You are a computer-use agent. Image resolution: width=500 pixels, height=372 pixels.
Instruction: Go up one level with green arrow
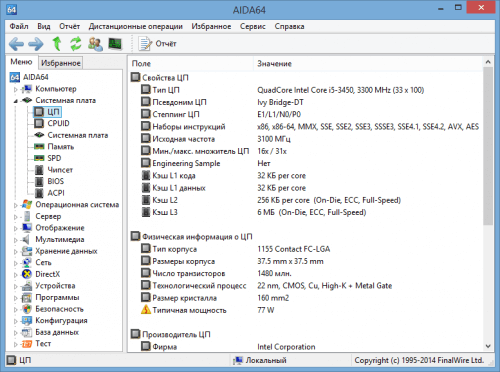[x=57, y=44]
